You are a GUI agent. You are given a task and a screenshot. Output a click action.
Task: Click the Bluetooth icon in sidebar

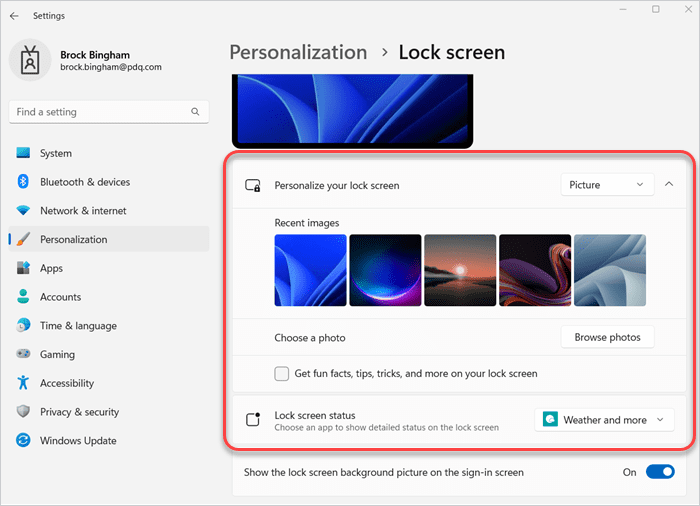click(23, 182)
